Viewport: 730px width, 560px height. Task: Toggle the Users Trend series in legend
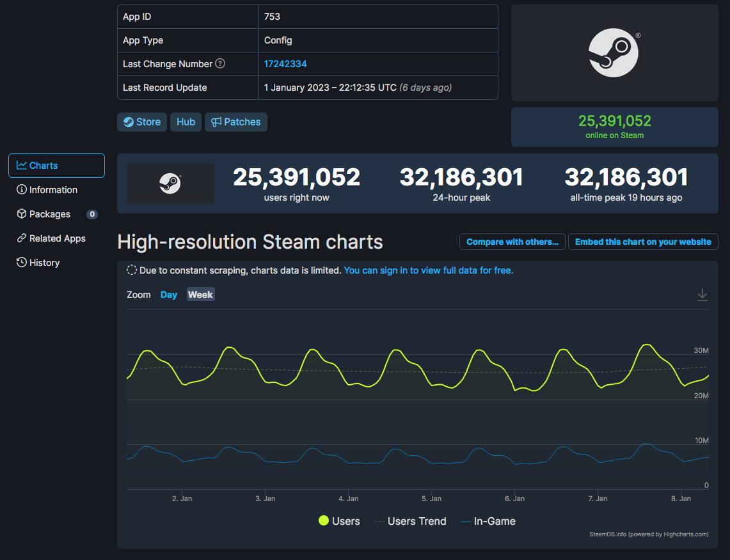pyautogui.click(x=409, y=521)
